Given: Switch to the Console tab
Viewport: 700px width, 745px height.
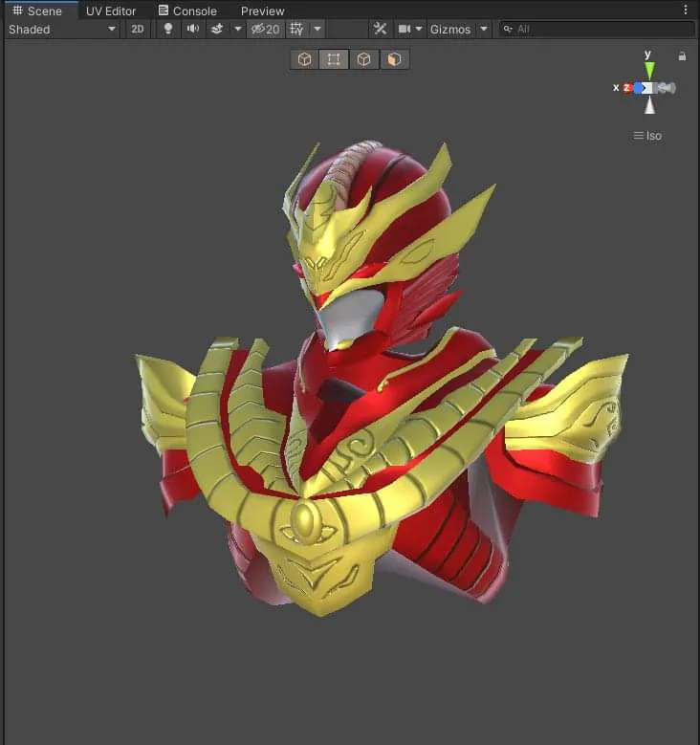Looking at the screenshot, I should (x=187, y=11).
